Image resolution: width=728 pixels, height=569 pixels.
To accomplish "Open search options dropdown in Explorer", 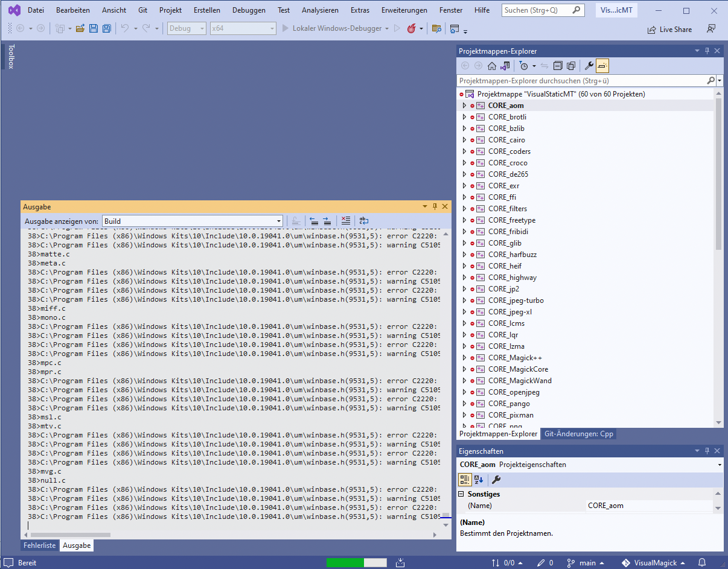I will pyautogui.click(x=720, y=80).
